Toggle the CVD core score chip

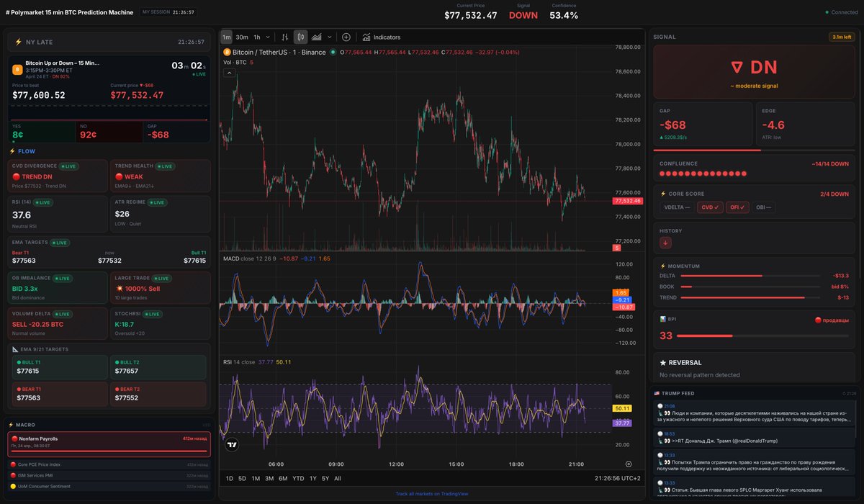click(711, 207)
